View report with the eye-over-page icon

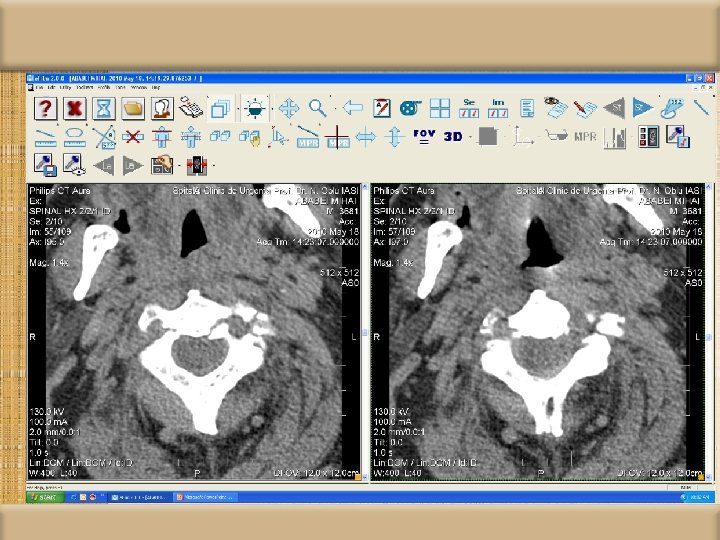tap(556, 107)
